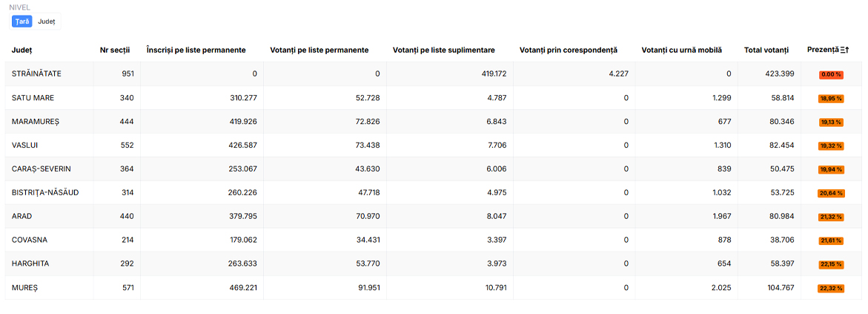Click the 22,32 % badge for Mureș
The width and height of the screenshot is (868, 314).
[x=831, y=289]
